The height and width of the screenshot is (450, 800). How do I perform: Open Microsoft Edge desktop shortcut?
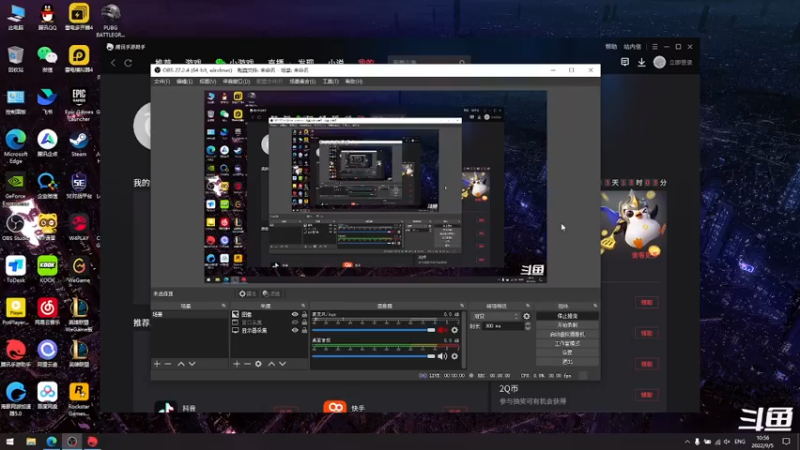(x=16, y=146)
